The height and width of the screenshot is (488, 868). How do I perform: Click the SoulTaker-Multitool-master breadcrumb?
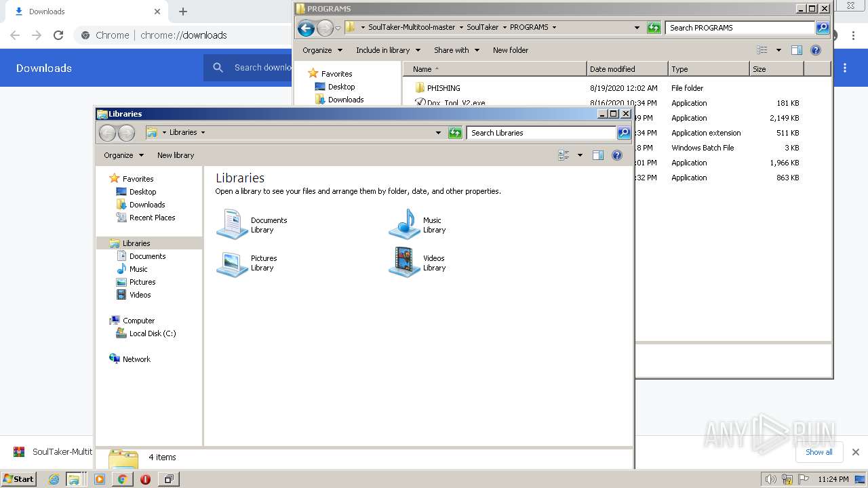(412, 28)
